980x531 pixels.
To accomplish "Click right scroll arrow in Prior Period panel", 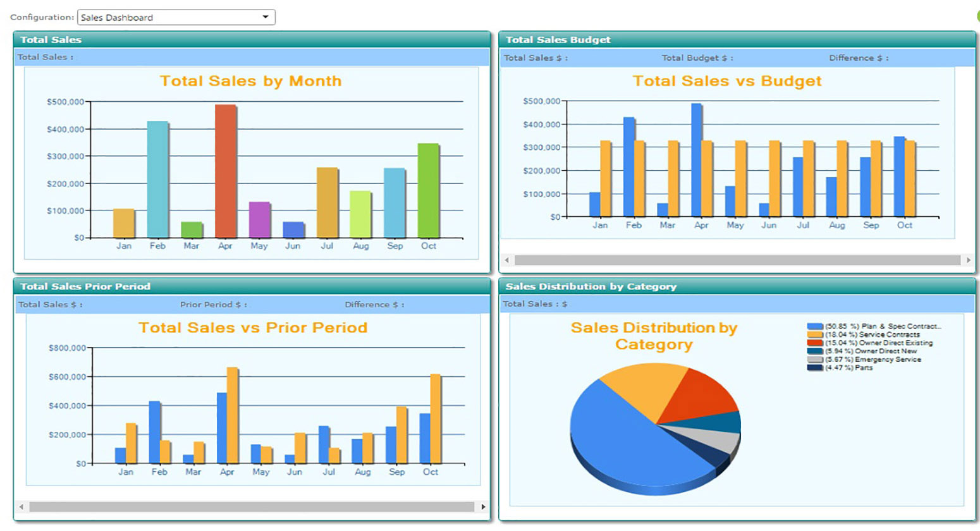I will click(483, 507).
